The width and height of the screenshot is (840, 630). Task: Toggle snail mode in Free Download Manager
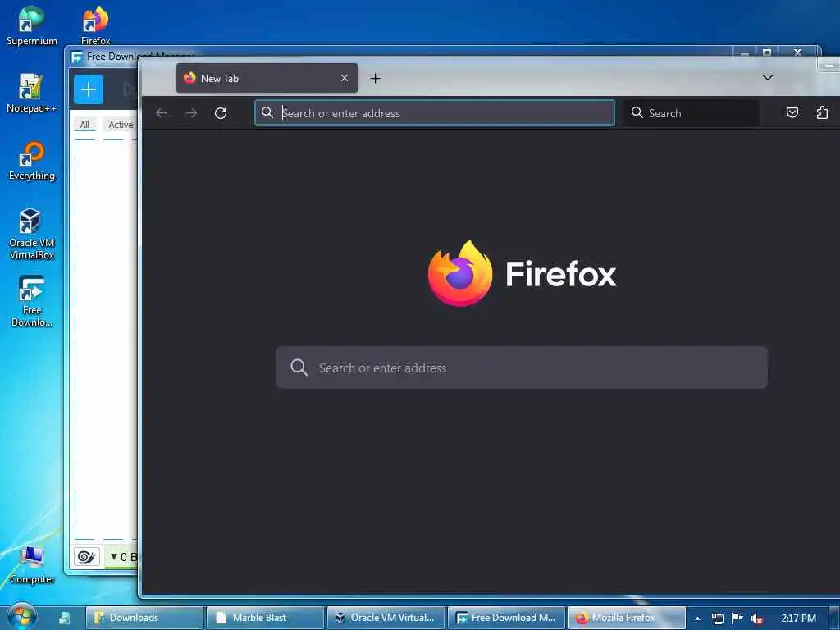pyautogui.click(x=87, y=557)
